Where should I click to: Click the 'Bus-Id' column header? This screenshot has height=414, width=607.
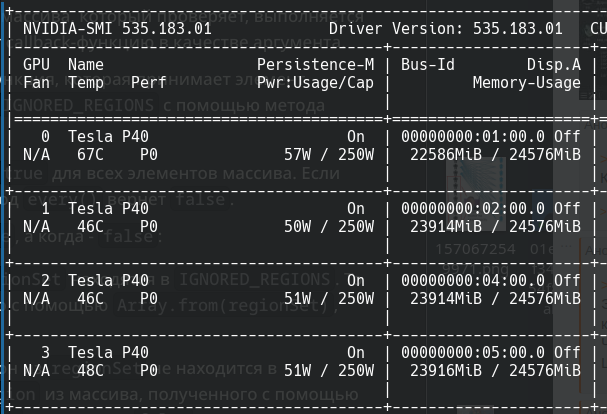pos(428,65)
